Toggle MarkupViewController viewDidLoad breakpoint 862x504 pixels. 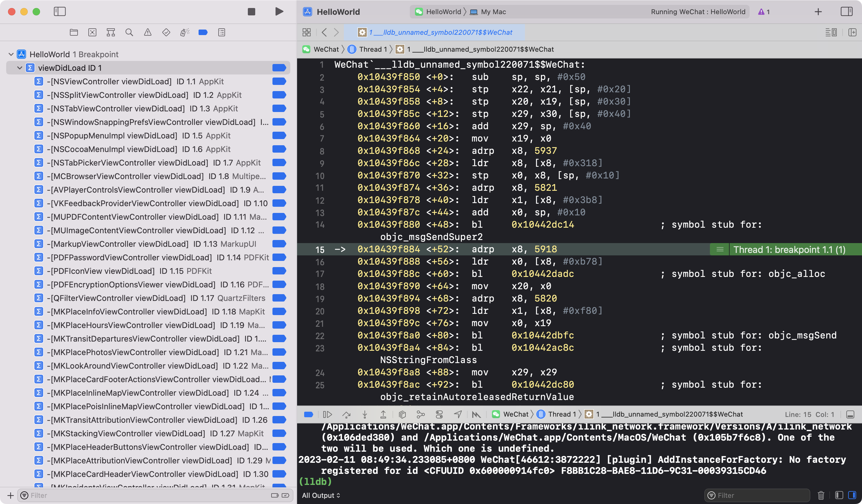point(279,244)
